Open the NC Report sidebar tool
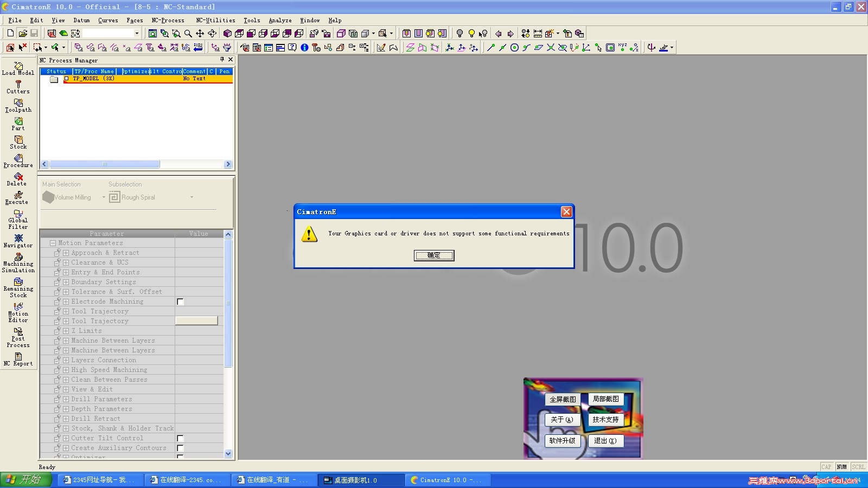The width and height of the screenshot is (868, 488). tap(18, 359)
